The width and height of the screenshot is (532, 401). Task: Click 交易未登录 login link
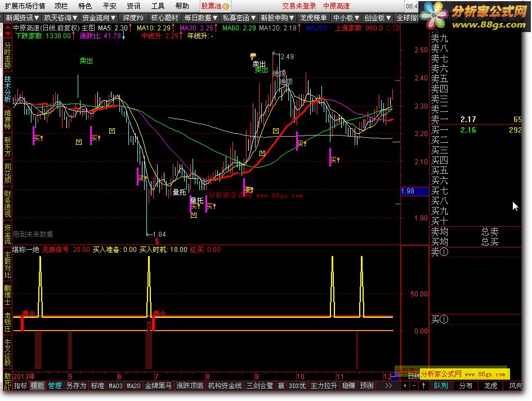coord(299,6)
